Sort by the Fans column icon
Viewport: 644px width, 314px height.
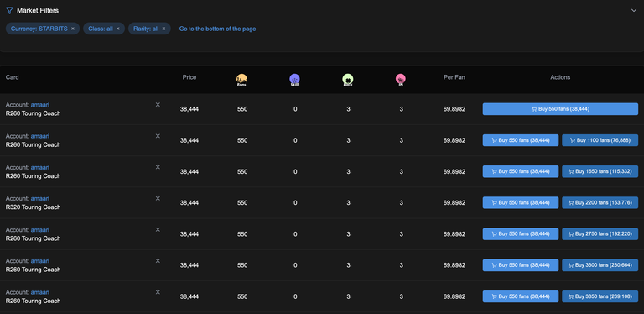tap(241, 80)
